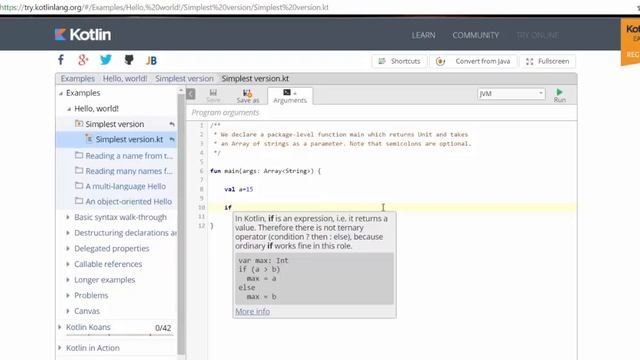The width and height of the screenshot is (640, 360).
Task: Open the JVM platform dropdown
Action: [x=511, y=94]
